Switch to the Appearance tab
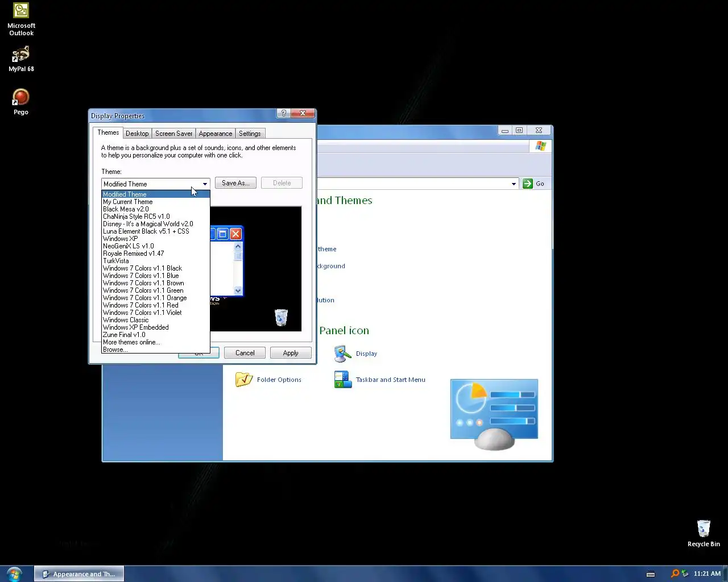The image size is (728, 582). pyautogui.click(x=216, y=134)
